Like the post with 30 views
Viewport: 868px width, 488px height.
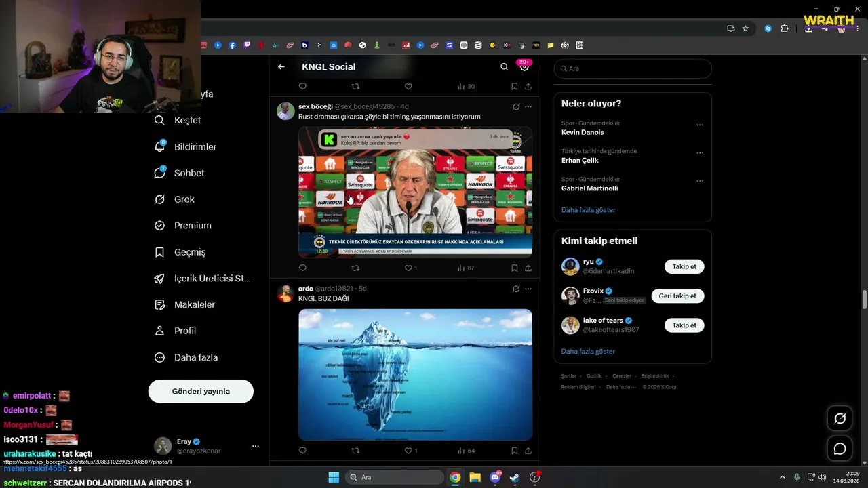[408, 87]
